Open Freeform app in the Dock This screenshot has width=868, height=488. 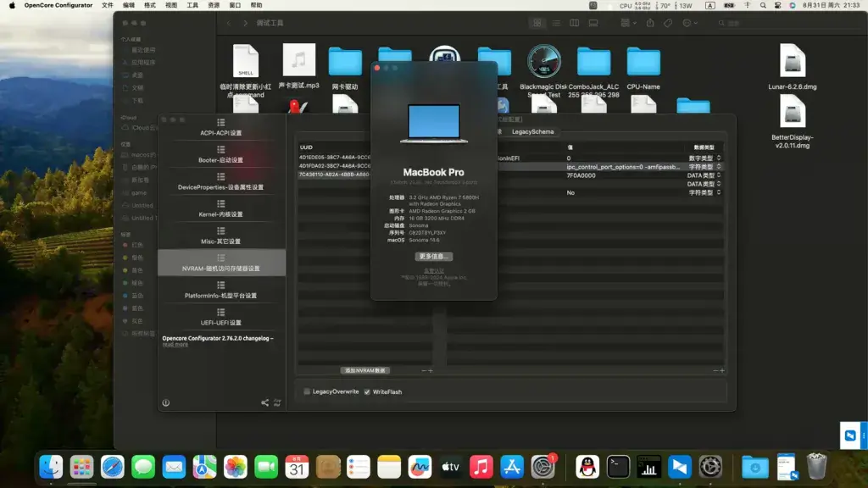[x=420, y=467]
